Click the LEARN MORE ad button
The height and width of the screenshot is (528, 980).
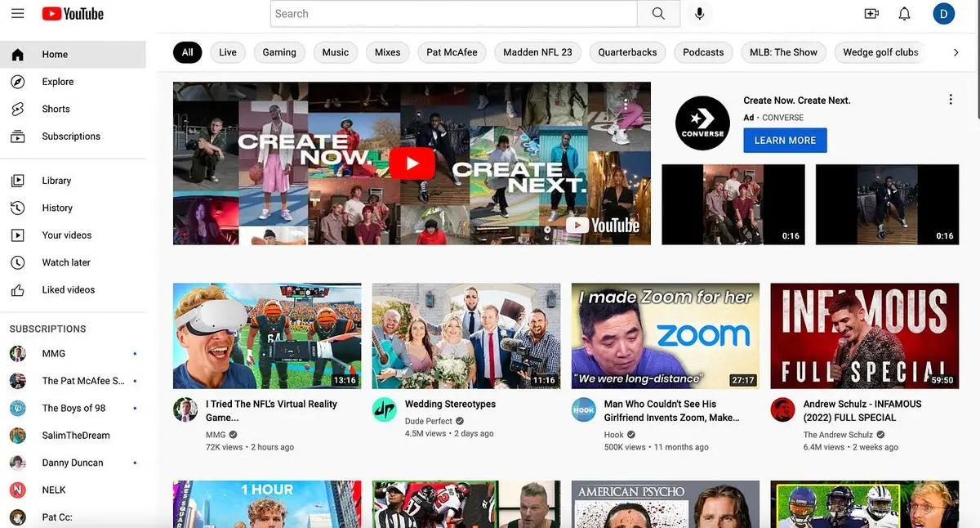click(785, 141)
